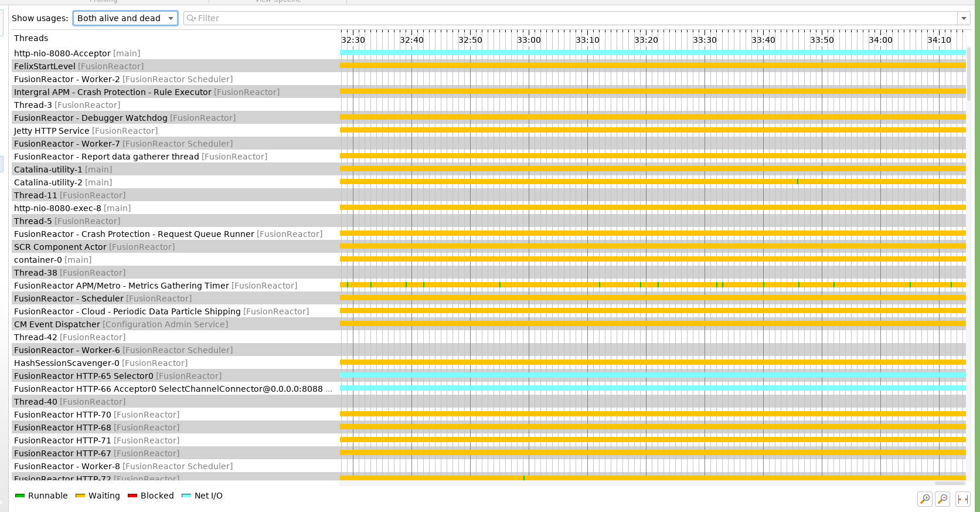Click the Runnable legend label
Image resolution: width=980 pixels, height=512 pixels.
tap(48, 496)
